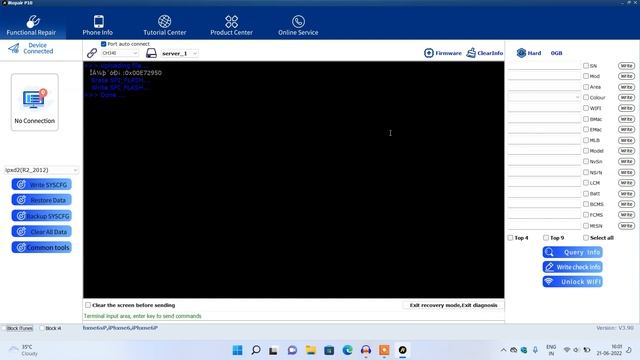Open taskbar Search

[256, 350]
